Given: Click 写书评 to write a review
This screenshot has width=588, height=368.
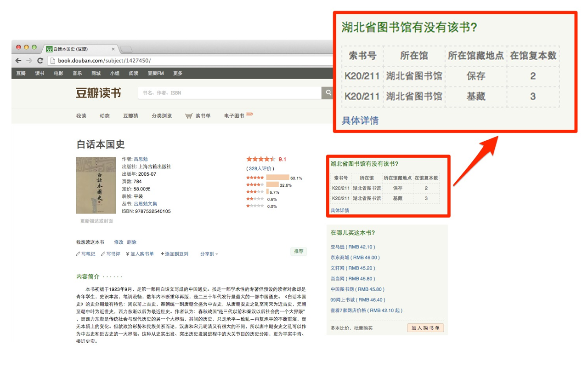Looking at the screenshot, I should (113, 254).
